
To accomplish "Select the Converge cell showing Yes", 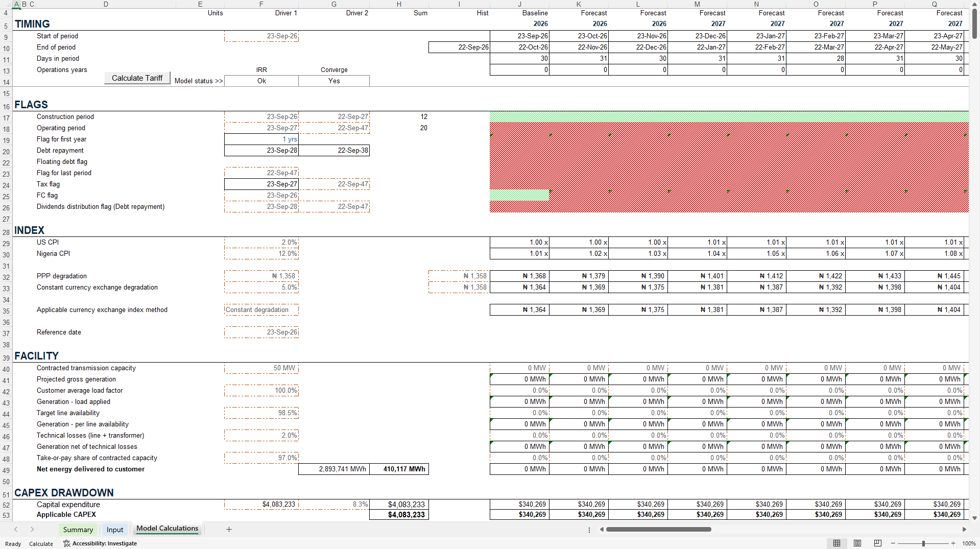I will (334, 81).
